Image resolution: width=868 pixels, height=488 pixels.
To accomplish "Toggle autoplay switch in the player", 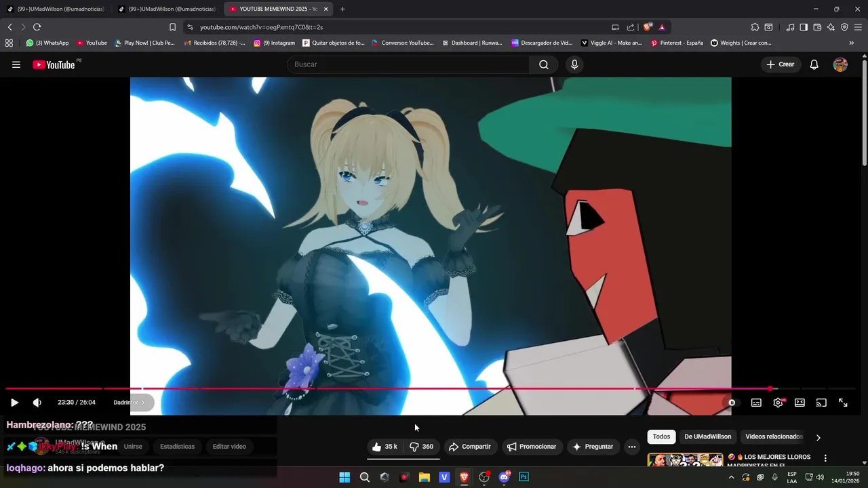I will point(731,403).
